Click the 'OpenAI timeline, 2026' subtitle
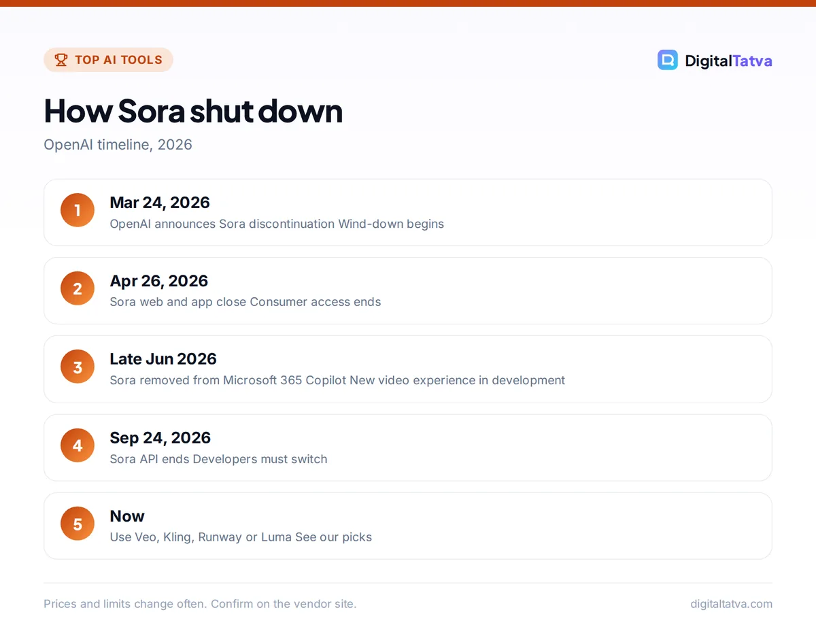Viewport: 816px width, 644px height. 118,144
